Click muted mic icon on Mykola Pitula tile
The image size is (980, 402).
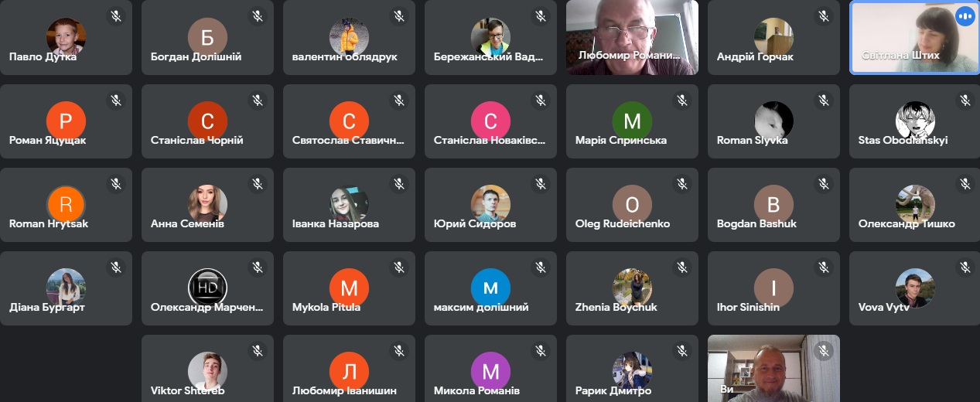399,267
